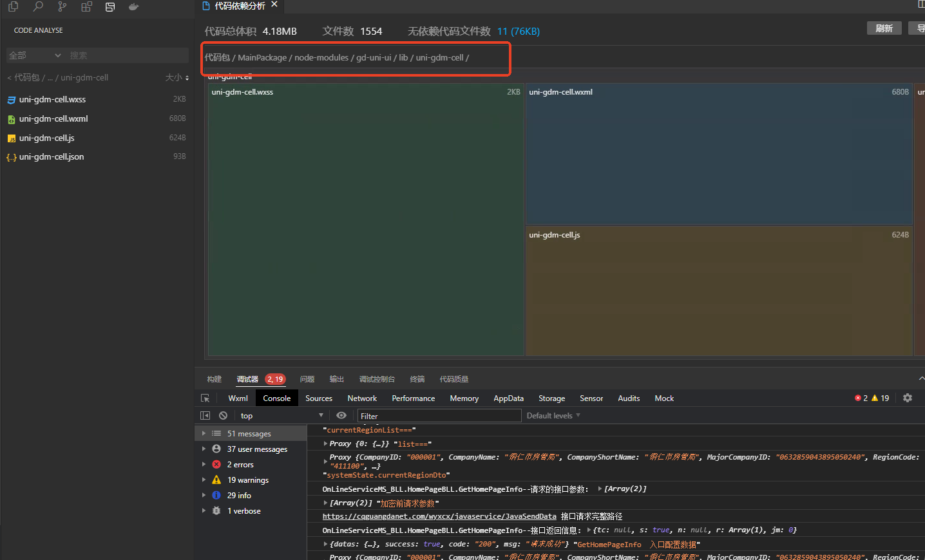Open the Docker whale icon

[134, 6]
